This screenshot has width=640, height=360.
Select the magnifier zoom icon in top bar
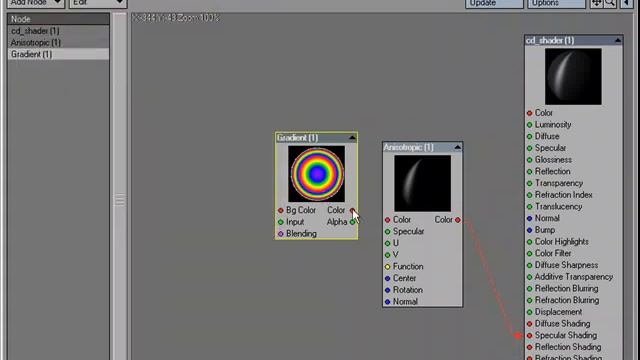[x=610, y=3]
